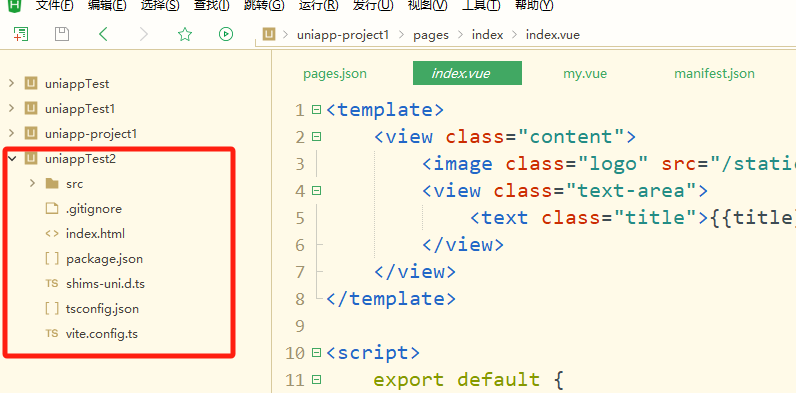796x393 pixels.
Task: Select the .gitignore file name
Action: [x=93, y=209]
